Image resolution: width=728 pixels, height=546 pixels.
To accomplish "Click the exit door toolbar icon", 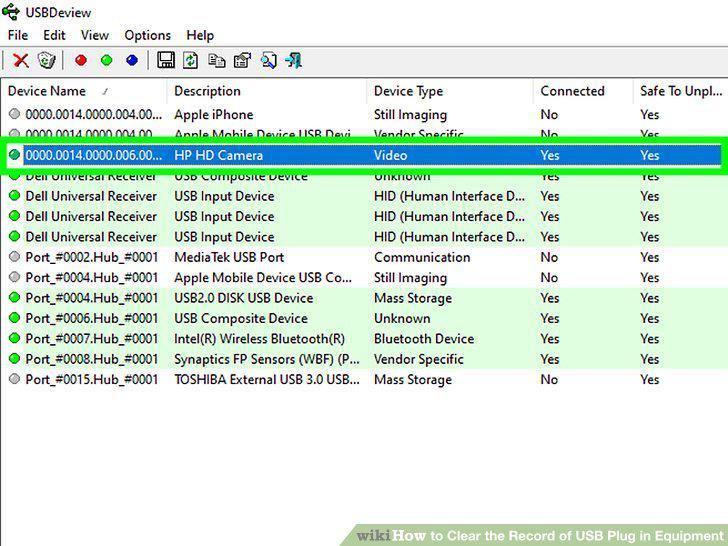I will click(293, 60).
